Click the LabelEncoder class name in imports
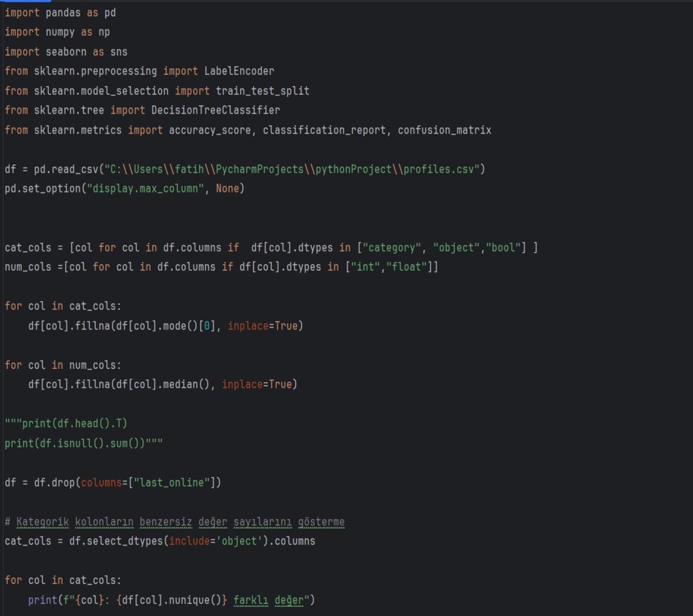The width and height of the screenshot is (693, 616). [239, 71]
